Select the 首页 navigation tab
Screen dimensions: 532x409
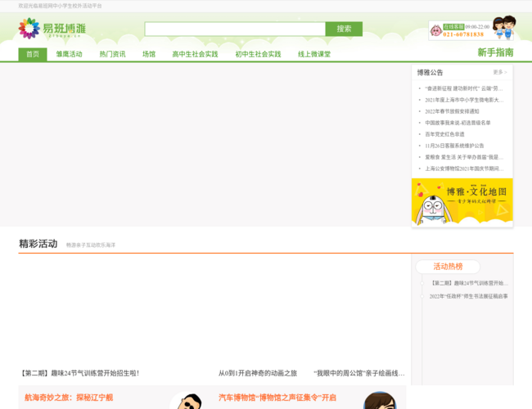(33, 54)
